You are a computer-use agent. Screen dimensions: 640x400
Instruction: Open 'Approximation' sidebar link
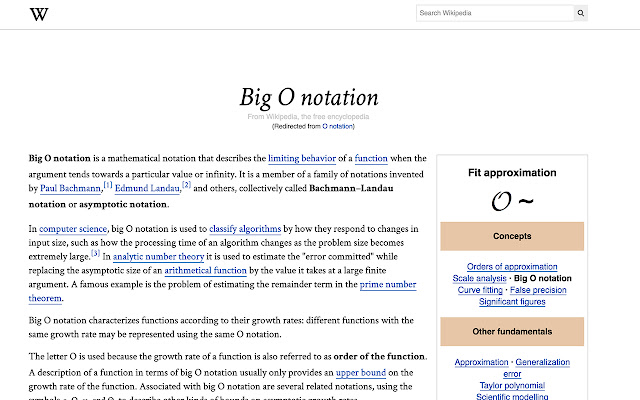click(482, 362)
